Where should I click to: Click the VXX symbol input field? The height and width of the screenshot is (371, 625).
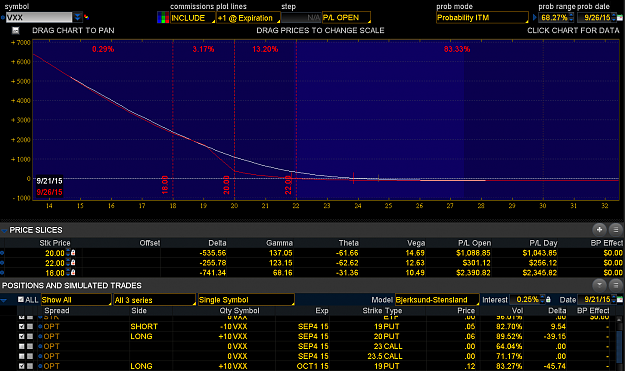click(39, 18)
